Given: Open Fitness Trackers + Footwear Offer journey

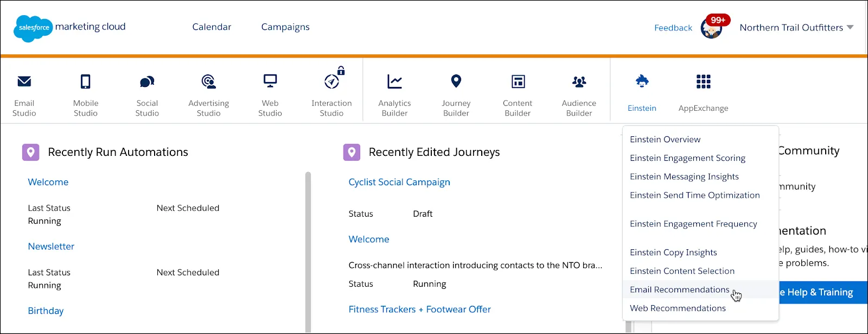Looking at the screenshot, I should tap(419, 310).
